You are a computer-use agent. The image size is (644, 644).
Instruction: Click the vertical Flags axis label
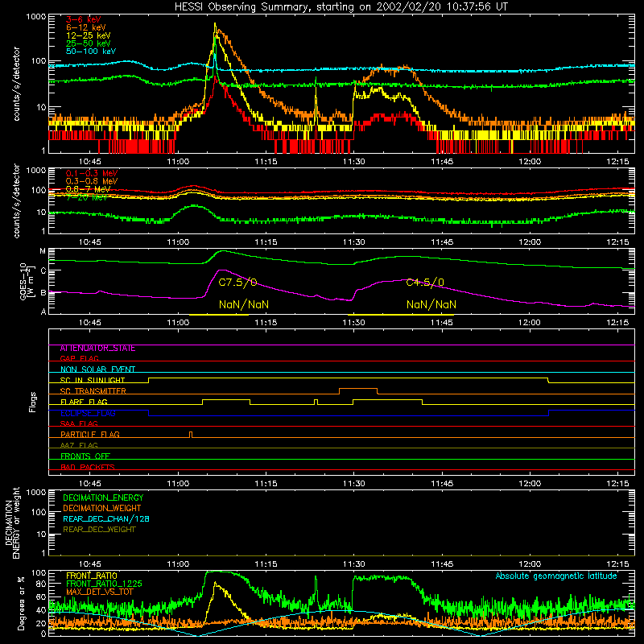[x=32, y=402]
